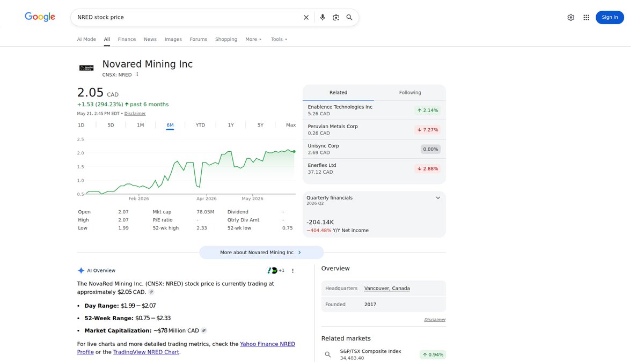Open three-dot menu beside CNSX: NRED

pos(137,75)
